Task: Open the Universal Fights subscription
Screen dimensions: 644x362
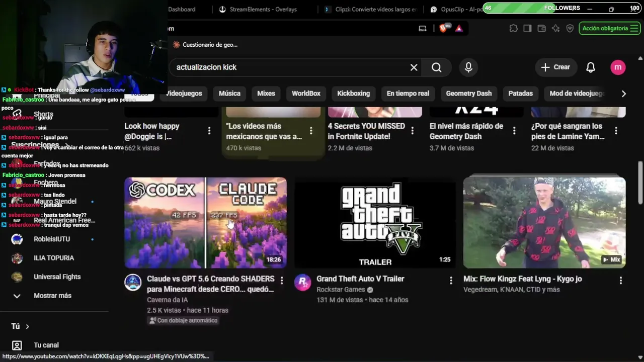Action: pos(57,277)
